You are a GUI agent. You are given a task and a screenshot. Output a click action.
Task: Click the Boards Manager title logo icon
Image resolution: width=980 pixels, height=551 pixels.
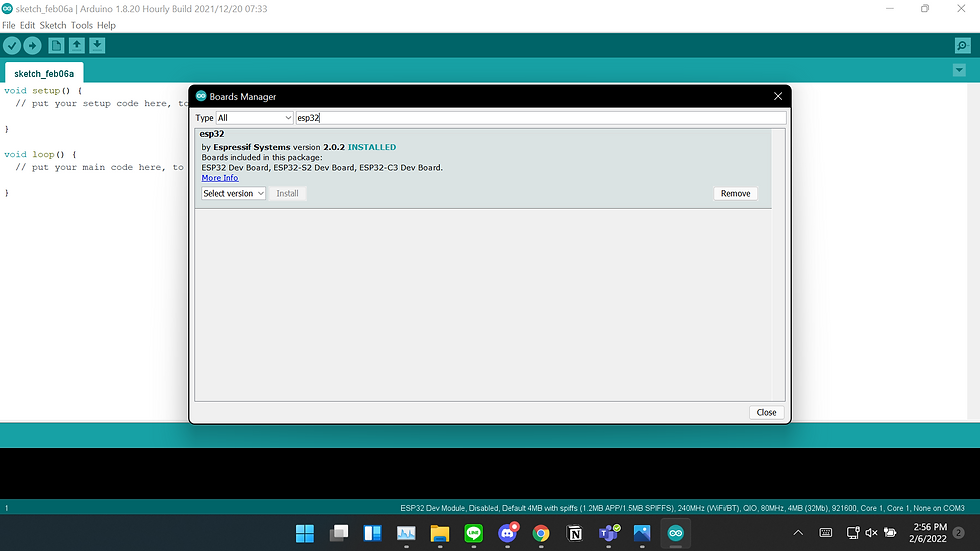[201, 96]
